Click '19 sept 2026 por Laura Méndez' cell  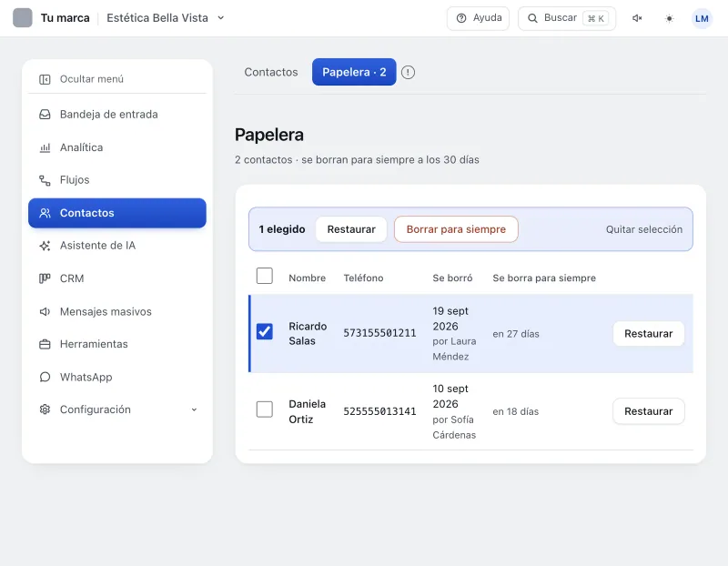[454, 333]
